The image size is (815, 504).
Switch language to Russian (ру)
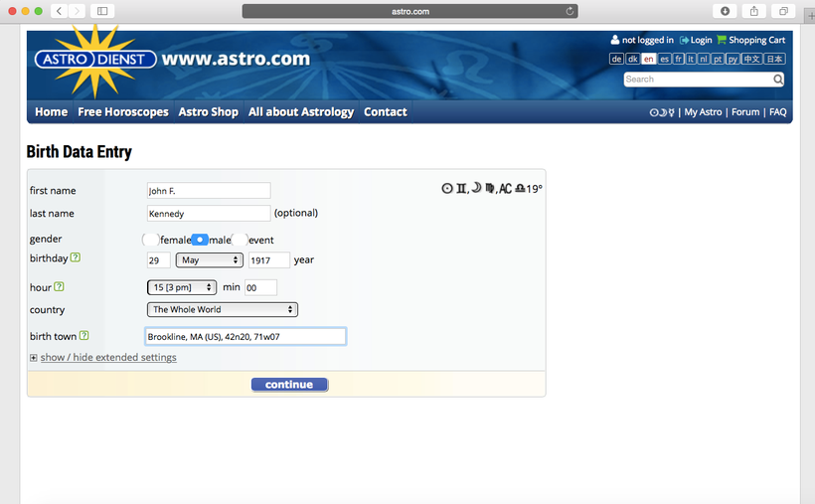click(733, 59)
